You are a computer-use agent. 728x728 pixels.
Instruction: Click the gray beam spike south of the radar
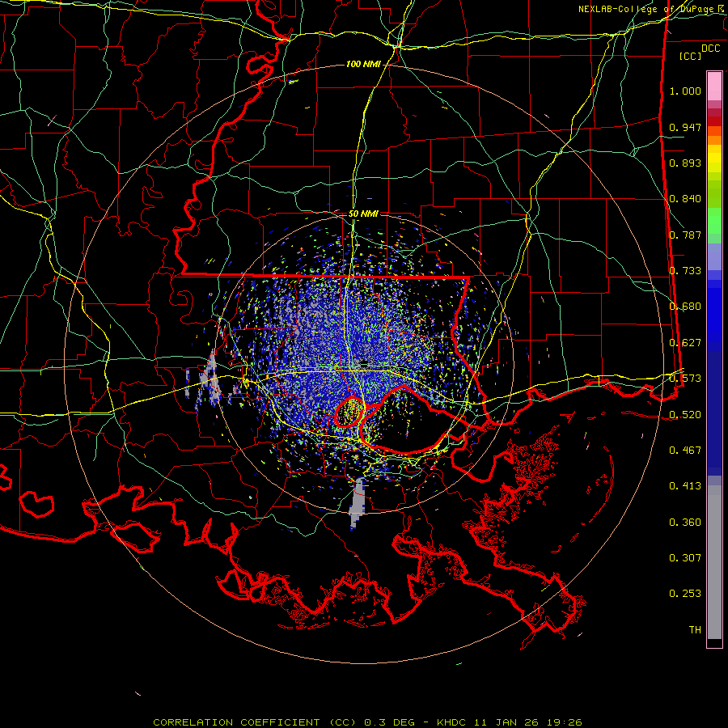[357, 503]
